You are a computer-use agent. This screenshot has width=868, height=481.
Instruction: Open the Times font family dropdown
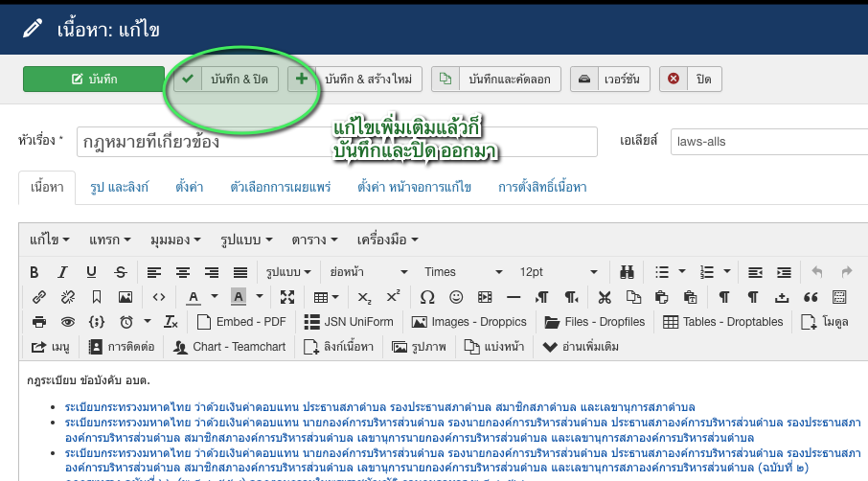tap(463, 272)
